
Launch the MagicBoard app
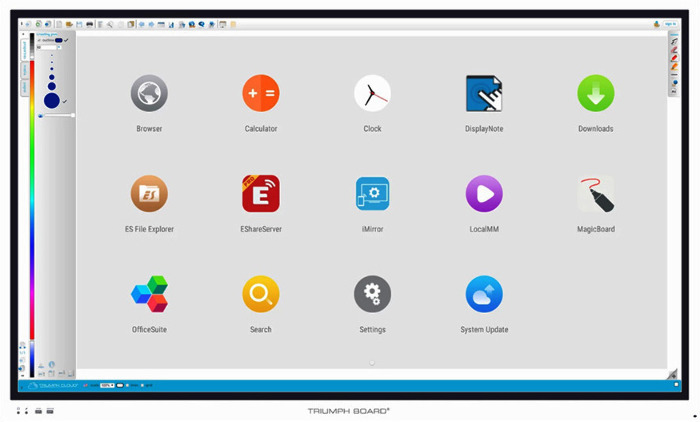tap(596, 193)
